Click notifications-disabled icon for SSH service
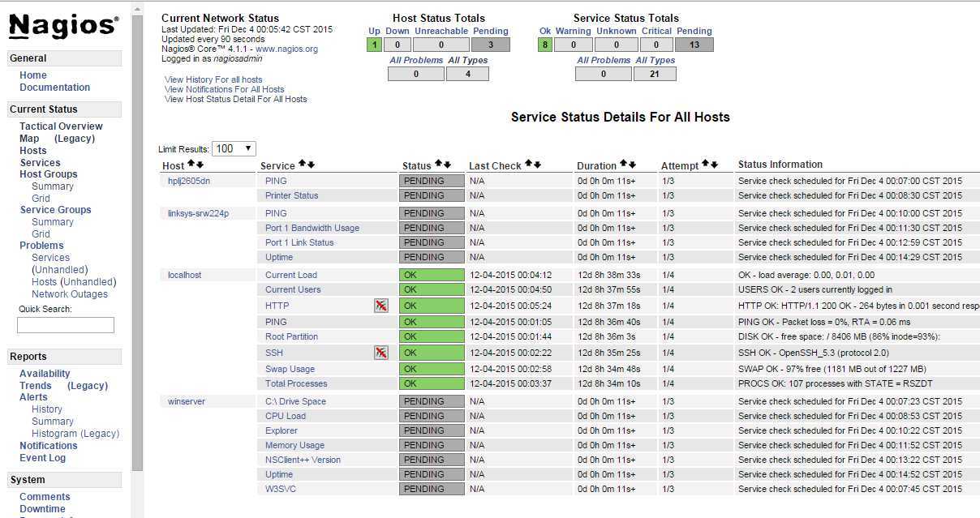This screenshot has width=980, height=518. coord(381,353)
